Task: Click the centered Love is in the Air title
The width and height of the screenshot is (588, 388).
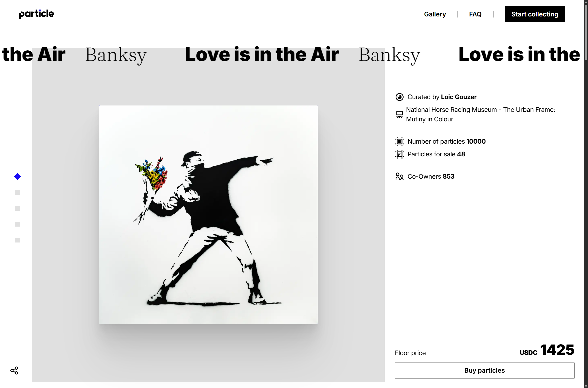Action: click(x=262, y=55)
